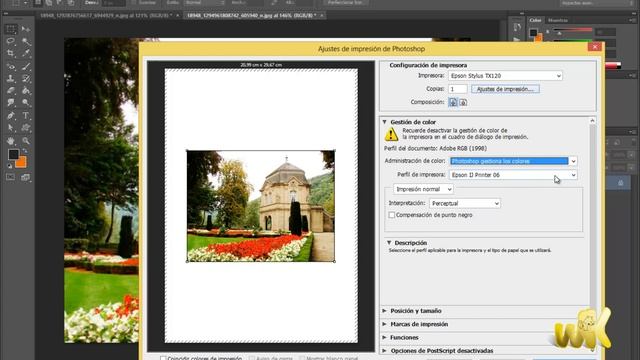Viewport: 640px width, 360px height.
Task: Select the Clone Stamp tool
Action: 11,78
